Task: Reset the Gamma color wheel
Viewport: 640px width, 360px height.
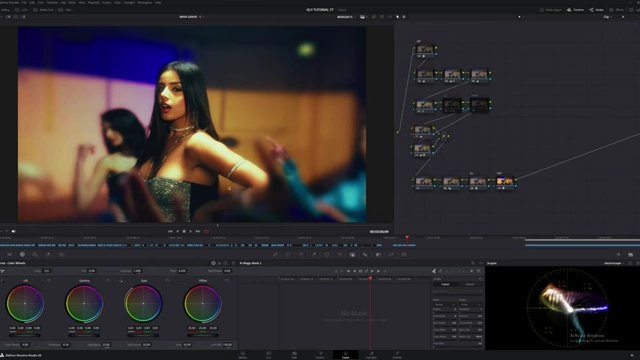Action: tap(108, 281)
